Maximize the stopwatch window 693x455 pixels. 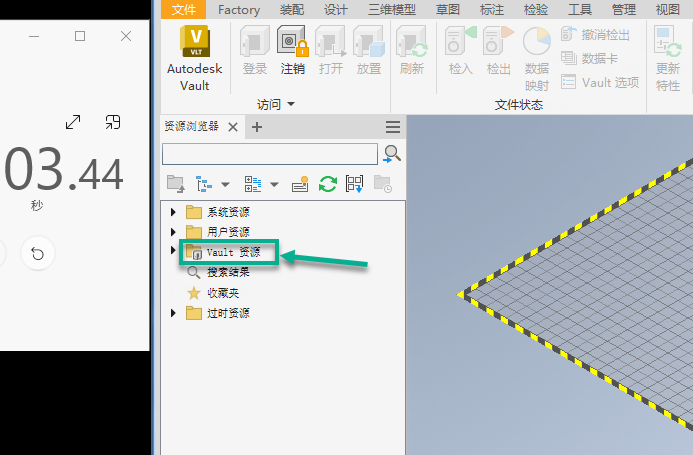coord(80,36)
